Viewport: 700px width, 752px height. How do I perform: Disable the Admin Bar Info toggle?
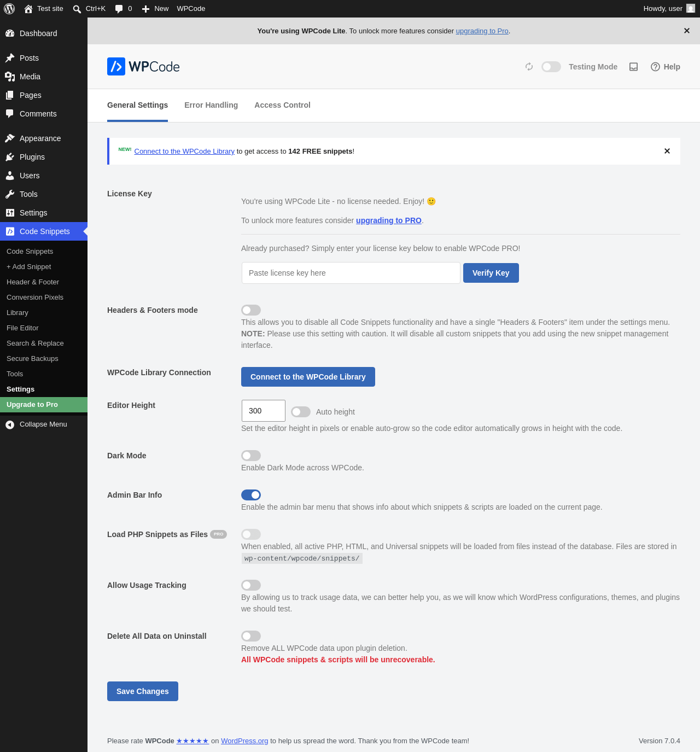click(251, 495)
